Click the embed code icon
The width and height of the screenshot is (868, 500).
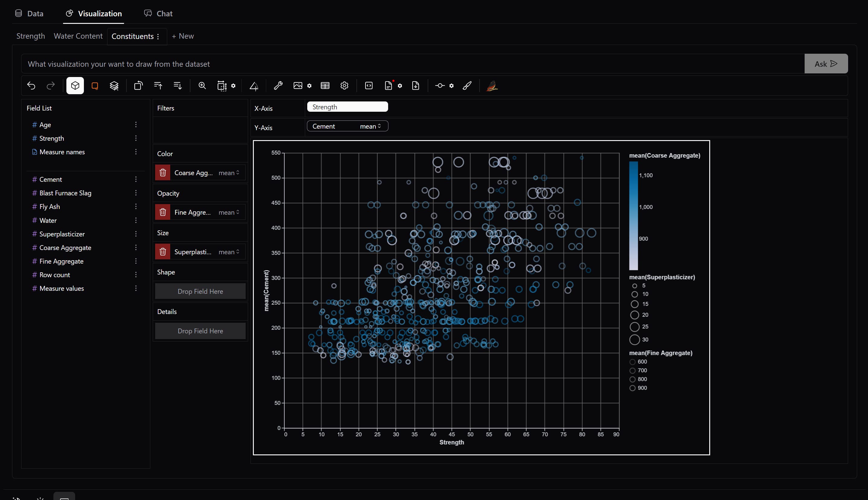coord(369,85)
